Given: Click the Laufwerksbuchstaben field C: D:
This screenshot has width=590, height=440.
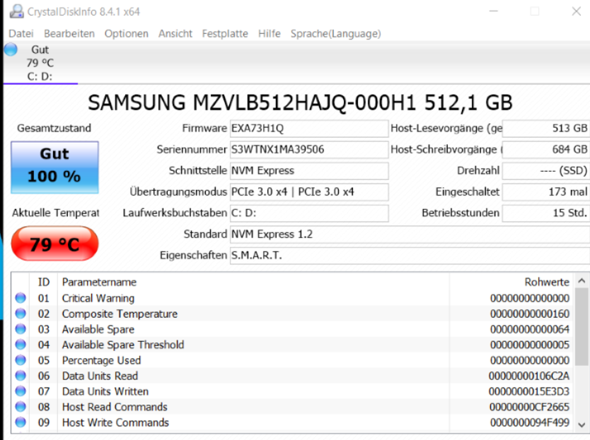Looking at the screenshot, I should (309, 213).
